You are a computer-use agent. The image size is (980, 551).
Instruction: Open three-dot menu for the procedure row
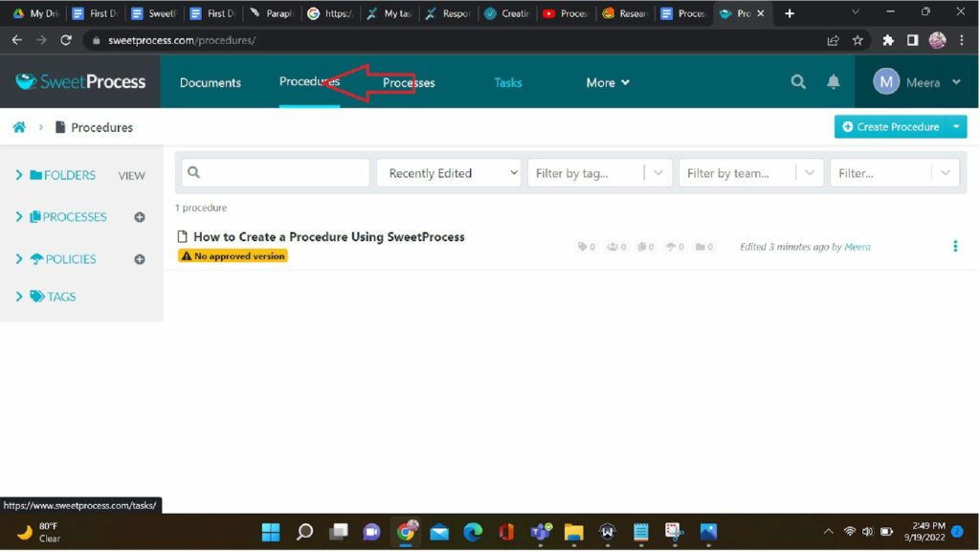click(955, 246)
